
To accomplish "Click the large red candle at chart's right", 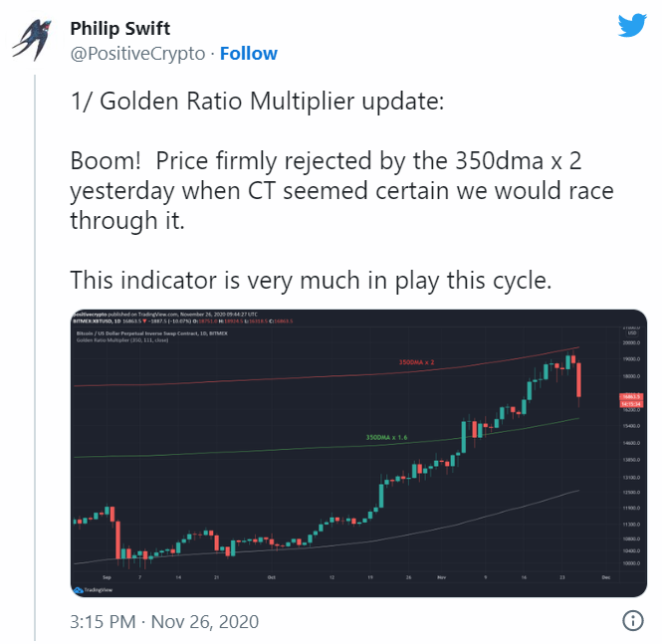I will (x=580, y=383).
